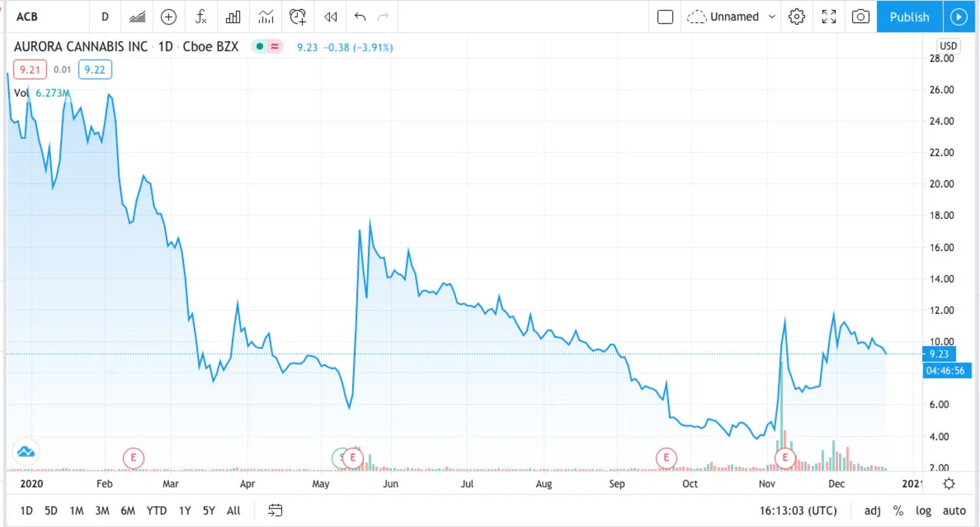Toggle the auto scale option
The width and height of the screenshot is (980, 527).
point(955,511)
